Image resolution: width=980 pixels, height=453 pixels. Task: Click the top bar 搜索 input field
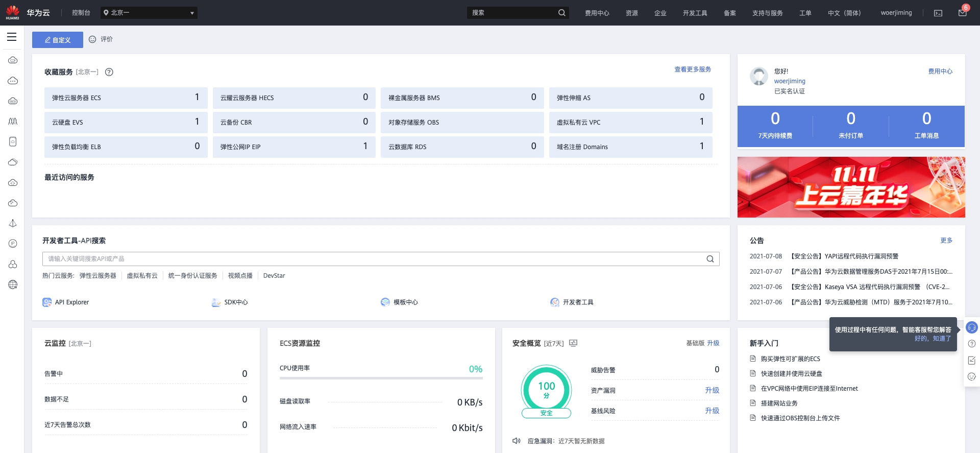coord(512,13)
